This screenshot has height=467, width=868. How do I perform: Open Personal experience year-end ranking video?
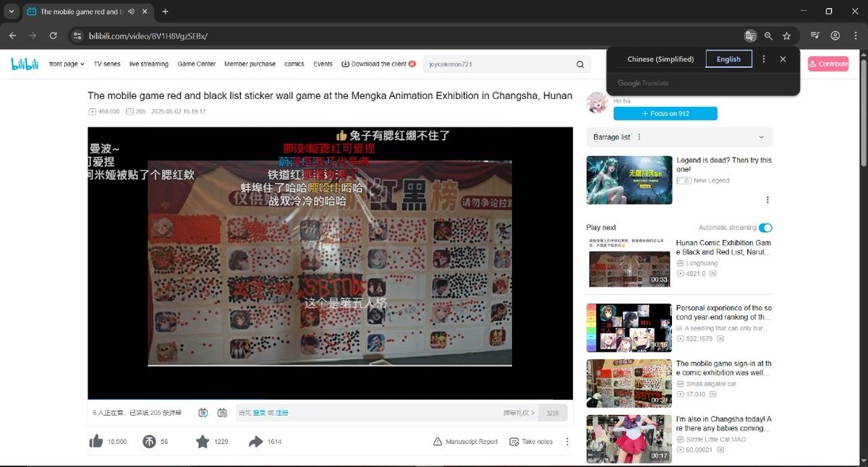pyautogui.click(x=628, y=327)
